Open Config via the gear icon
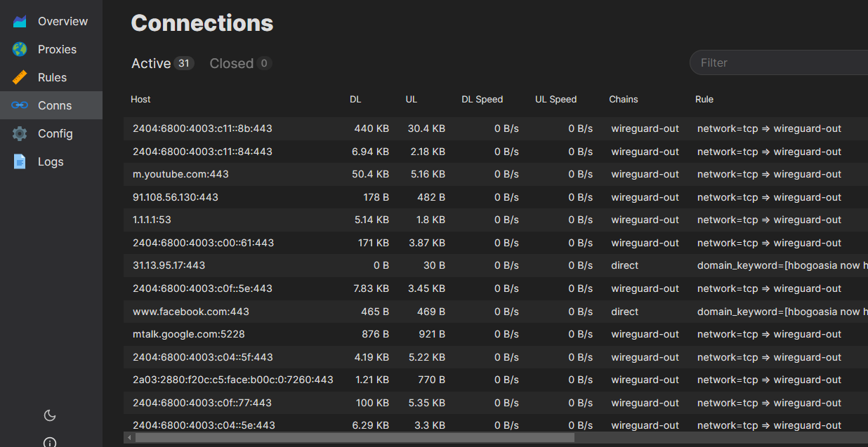This screenshot has width=868, height=447. point(18,133)
